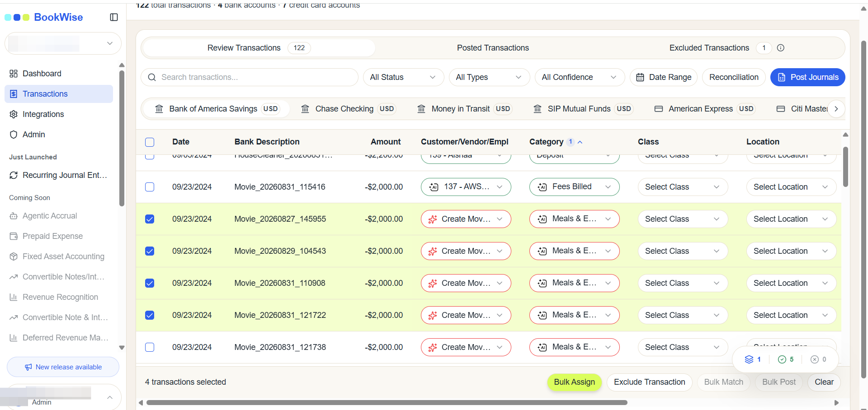Open Select Location for Movie_20260829_104543
This screenshot has width=868, height=410.
coord(791,251)
